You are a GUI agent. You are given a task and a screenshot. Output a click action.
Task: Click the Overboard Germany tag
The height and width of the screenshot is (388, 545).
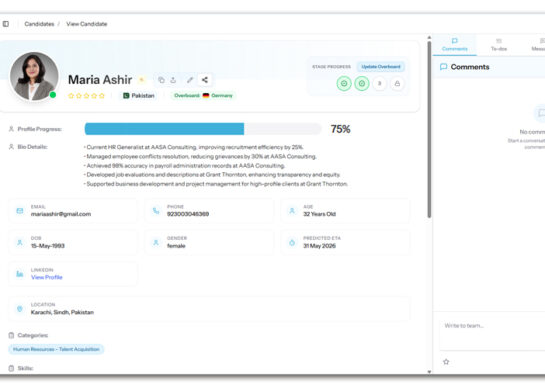(x=203, y=95)
